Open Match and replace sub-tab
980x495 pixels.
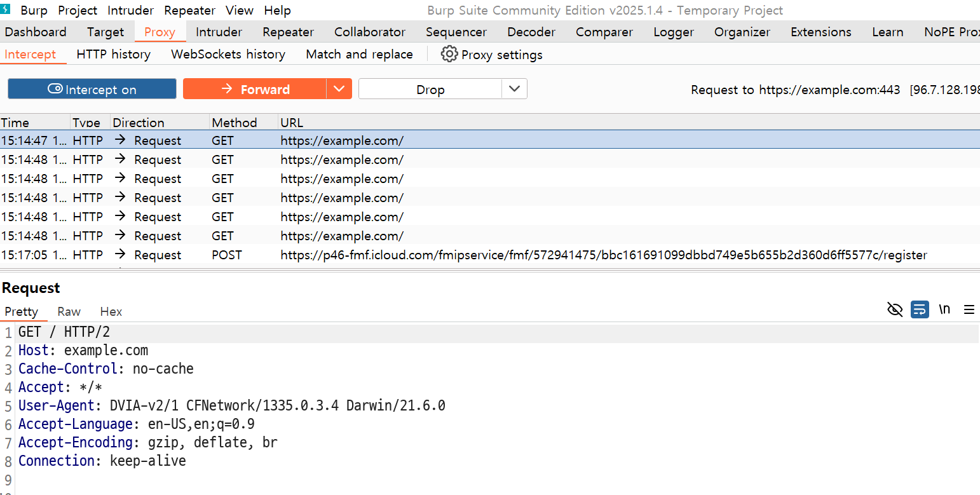359,54
